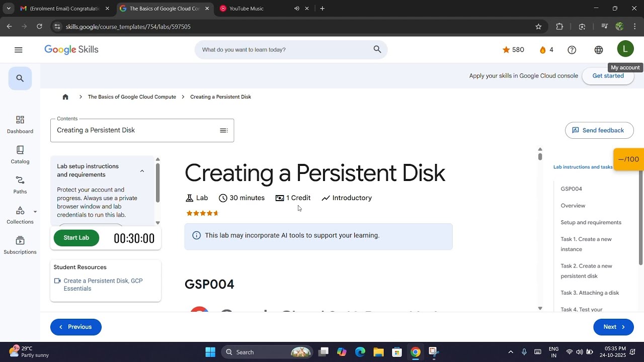Viewport: 644px width, 362px height.
Task: Click the lab setup panel scrollbar
Action: pos(157,183)
